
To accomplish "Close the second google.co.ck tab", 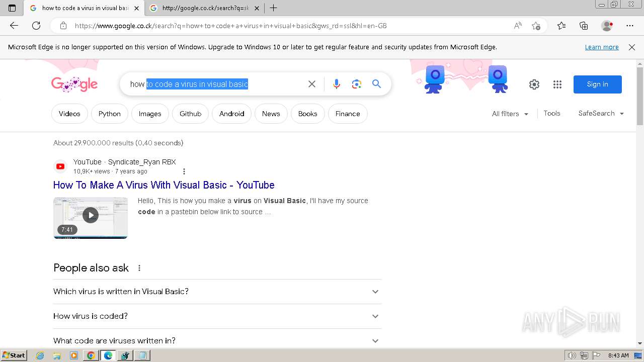I will (x=257, y=8).
